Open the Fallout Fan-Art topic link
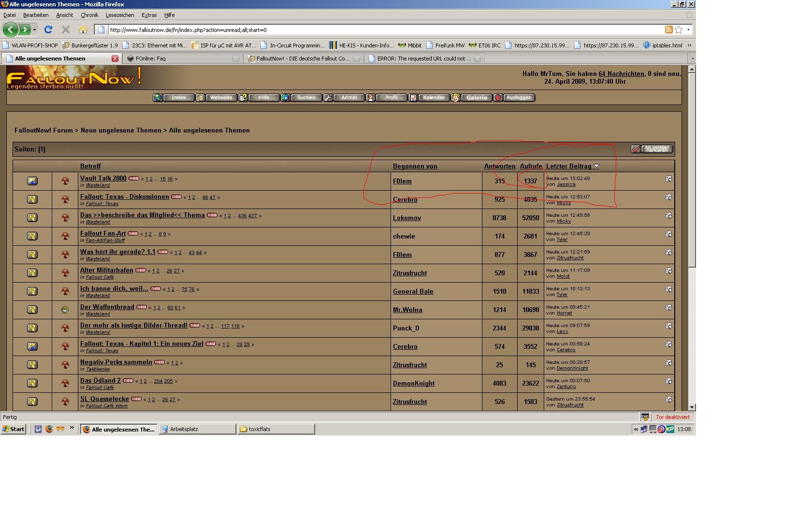This screenshot has height=508, width=812. 103,233
